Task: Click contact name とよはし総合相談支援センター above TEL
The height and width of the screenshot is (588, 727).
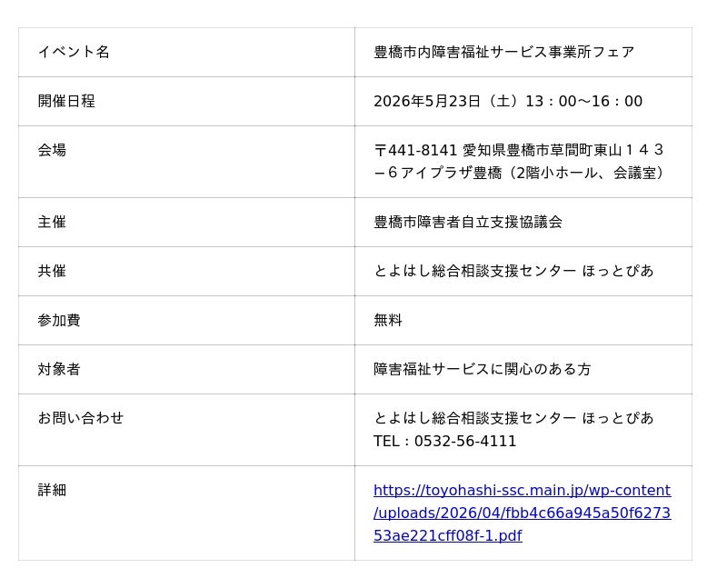Action: coord(474,418)
